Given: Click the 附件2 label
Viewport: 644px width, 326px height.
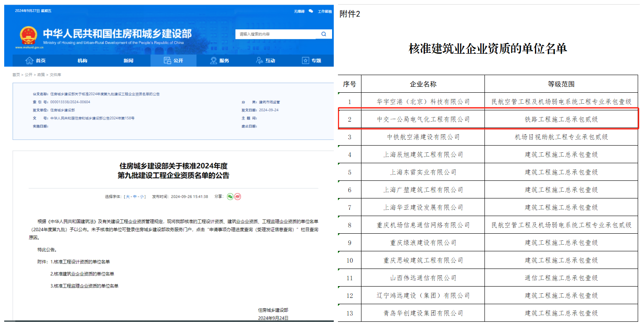Looking at the screenshot, I should tap(350, 14).
